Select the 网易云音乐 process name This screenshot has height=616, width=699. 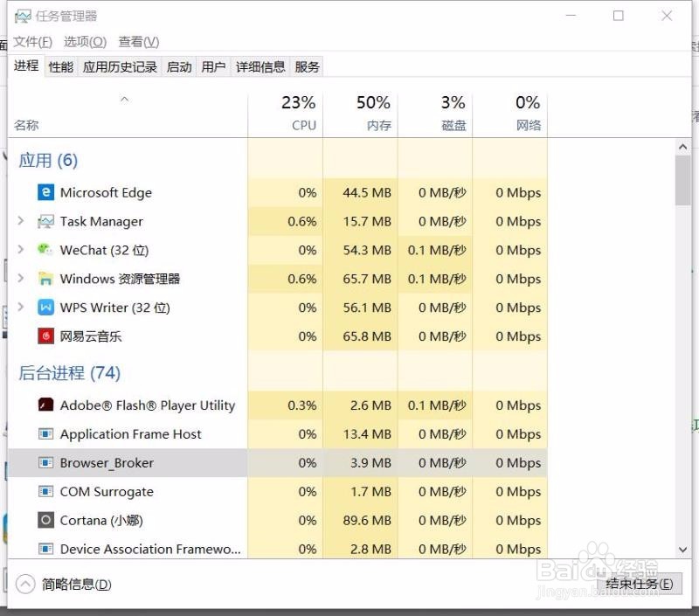pyautogui.click(x=91, y=336)
